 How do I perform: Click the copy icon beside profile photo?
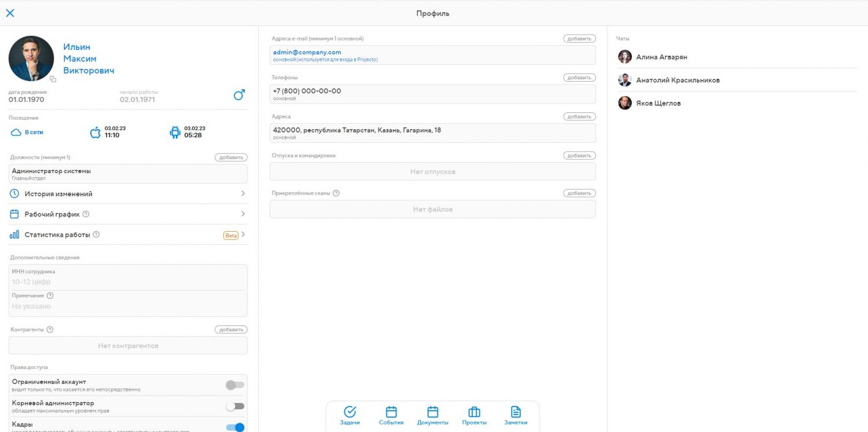point(53,79)
